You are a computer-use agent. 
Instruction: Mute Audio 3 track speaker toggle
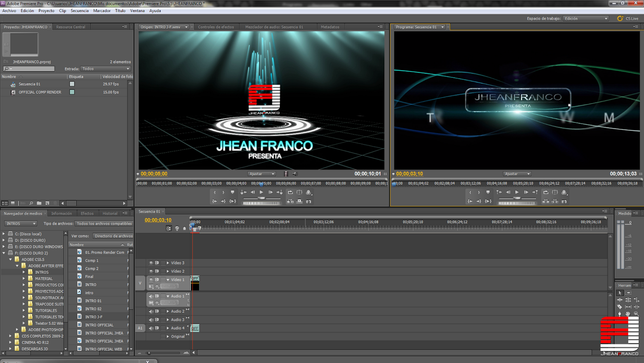[151, 320]
